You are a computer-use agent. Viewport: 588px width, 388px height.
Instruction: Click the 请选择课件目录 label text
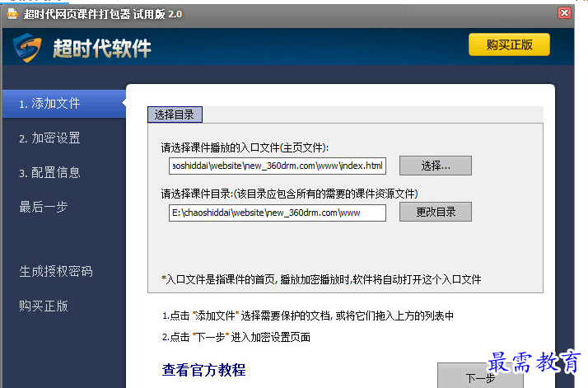289,194
